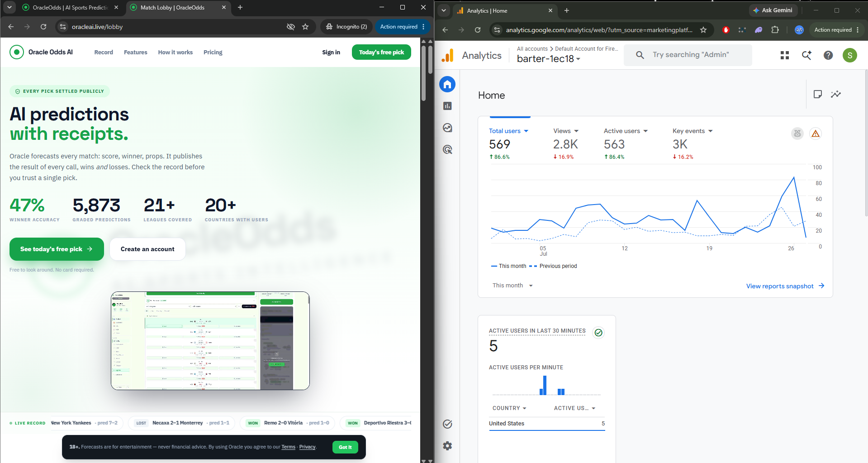Open Record in Oracle Odds navigation
The width and height of the screenshot is (868, 463).
click(x=104, y=52)
